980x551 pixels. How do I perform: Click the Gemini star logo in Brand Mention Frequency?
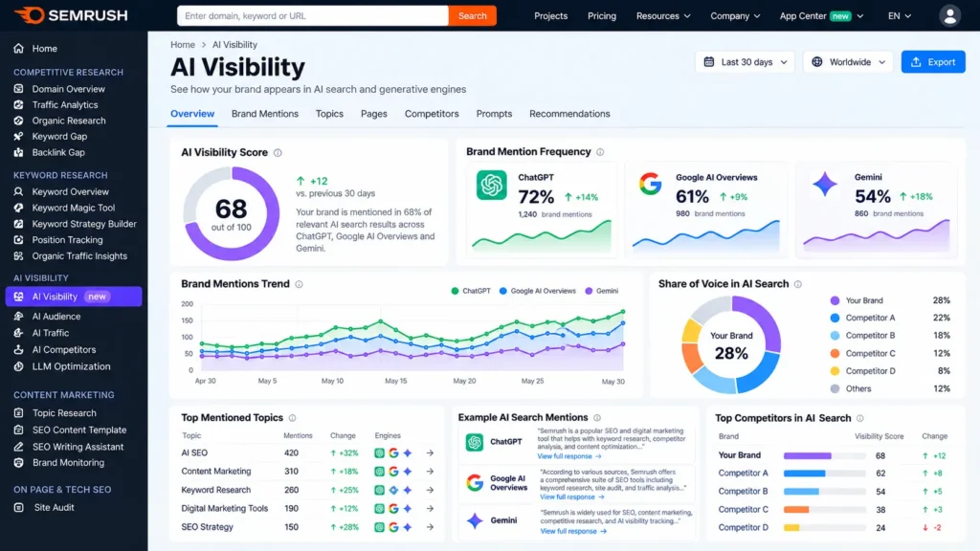(x=824, y=185)
